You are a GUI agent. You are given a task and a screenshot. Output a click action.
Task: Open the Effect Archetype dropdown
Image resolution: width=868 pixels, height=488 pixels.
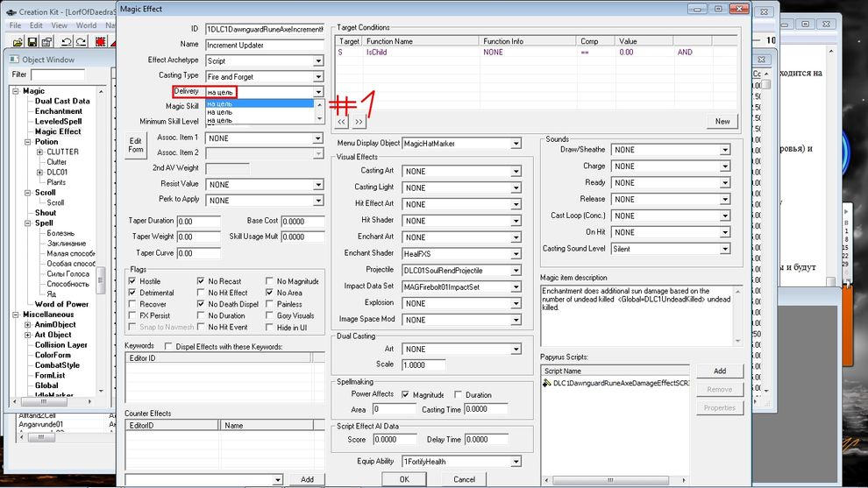318,61
